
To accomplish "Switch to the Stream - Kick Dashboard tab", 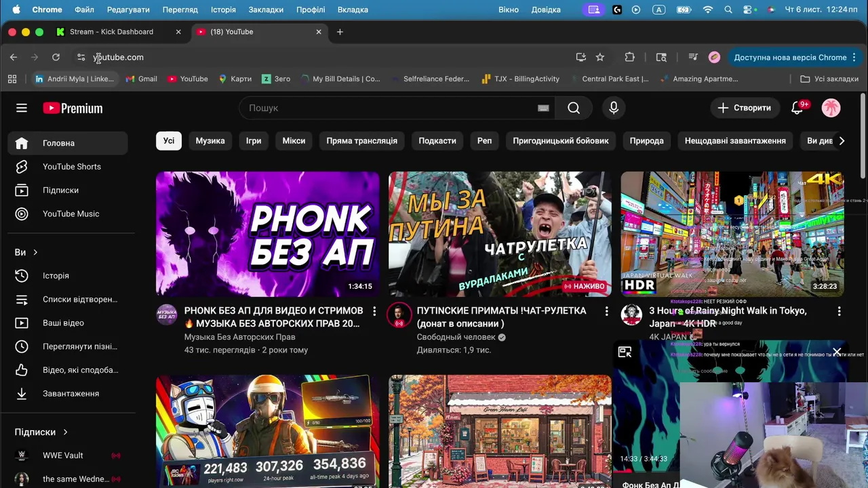I will point(111,32).
